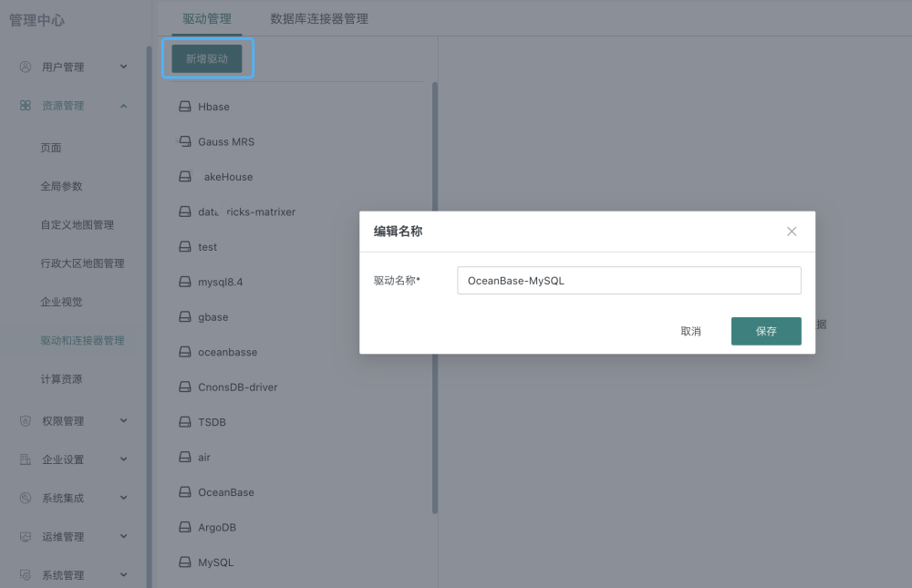Open 行政大区地图管理 in sidebar
Screen dimensions: 912x588
(x=82, y=263)
